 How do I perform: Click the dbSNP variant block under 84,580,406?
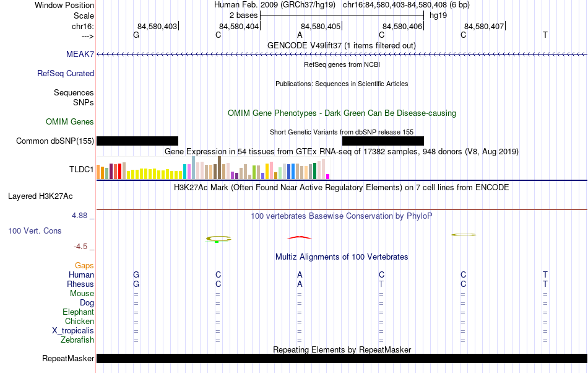click(383, 141)
